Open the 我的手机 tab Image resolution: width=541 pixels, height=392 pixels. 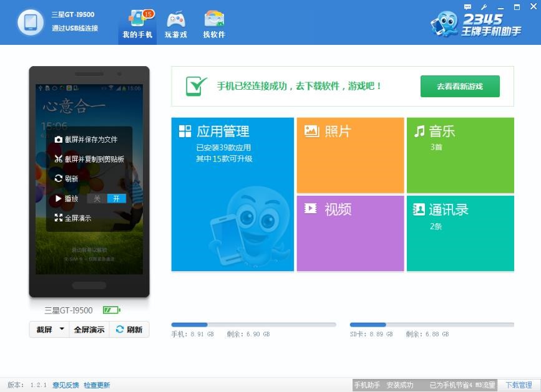coord(137,24)
